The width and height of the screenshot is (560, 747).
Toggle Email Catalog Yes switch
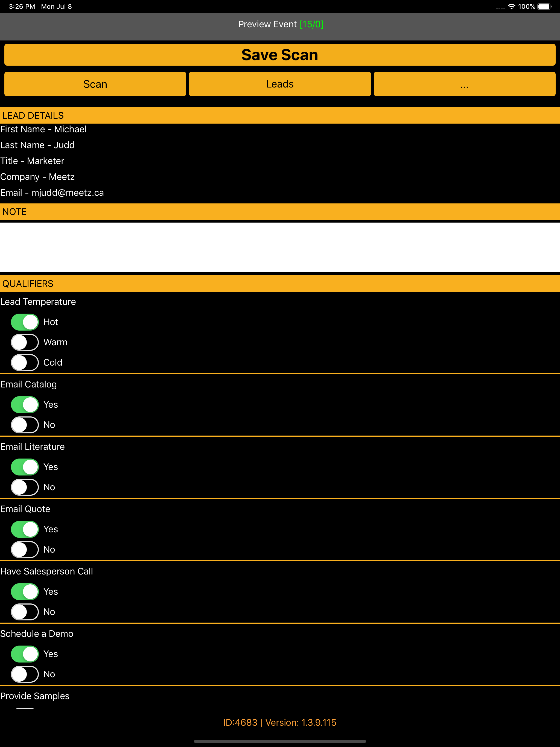(25, 405)
